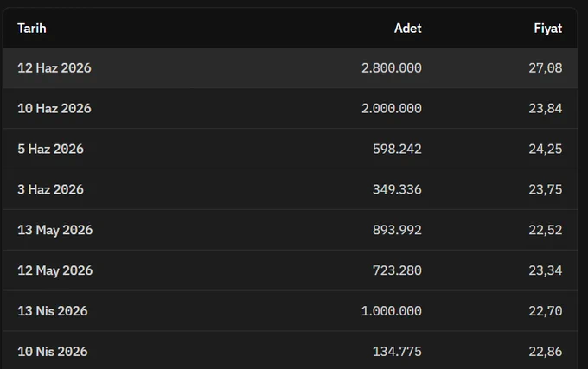Click the 27,08 price value
This screenshot has height=369, width=588.
tap(546, 67)
